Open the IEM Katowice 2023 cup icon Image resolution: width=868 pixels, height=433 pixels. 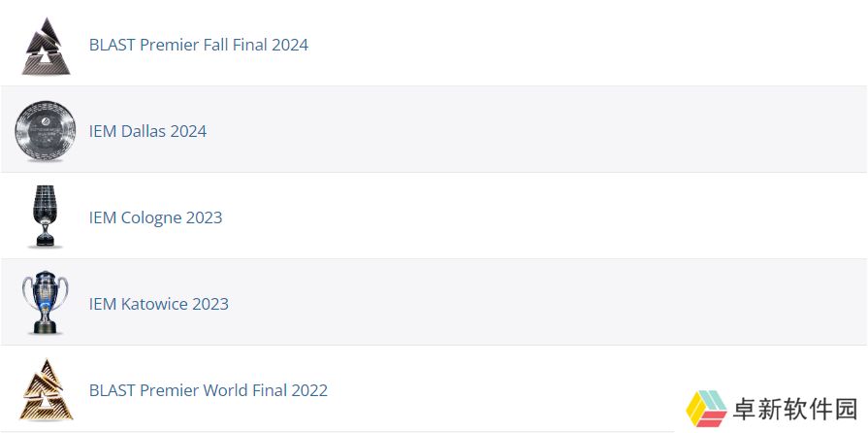pyautogui.click(x=46, y=303)
